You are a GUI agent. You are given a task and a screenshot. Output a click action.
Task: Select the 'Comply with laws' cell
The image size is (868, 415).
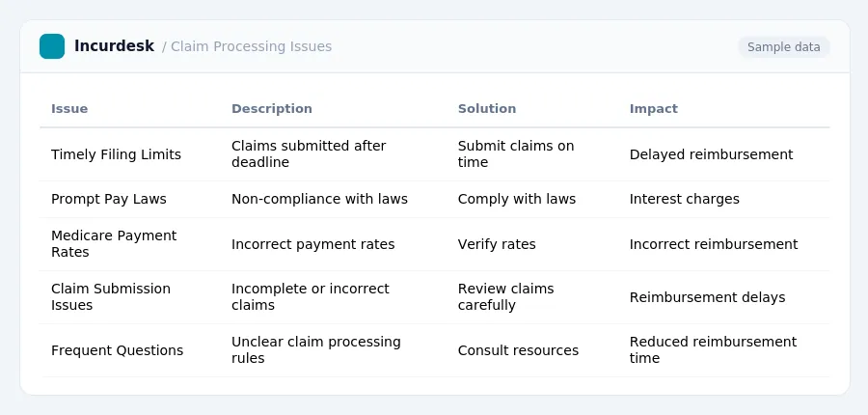[x=517, y=200]
